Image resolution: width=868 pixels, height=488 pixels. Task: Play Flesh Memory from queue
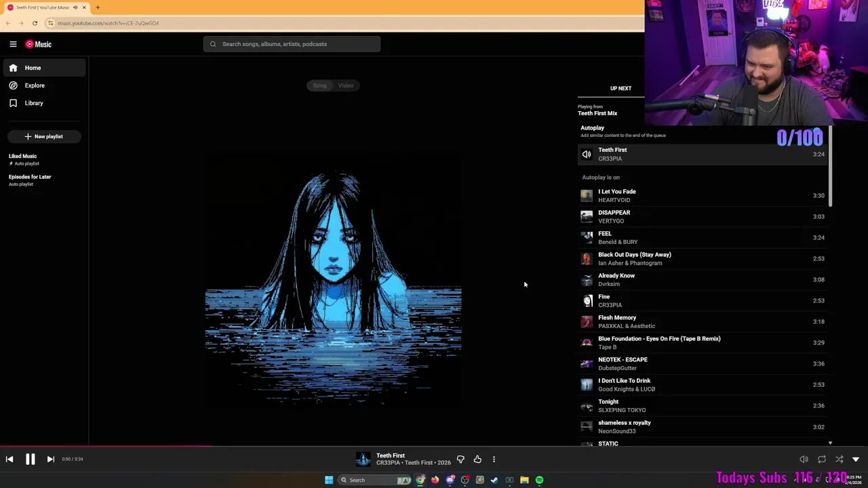(703, 321)
